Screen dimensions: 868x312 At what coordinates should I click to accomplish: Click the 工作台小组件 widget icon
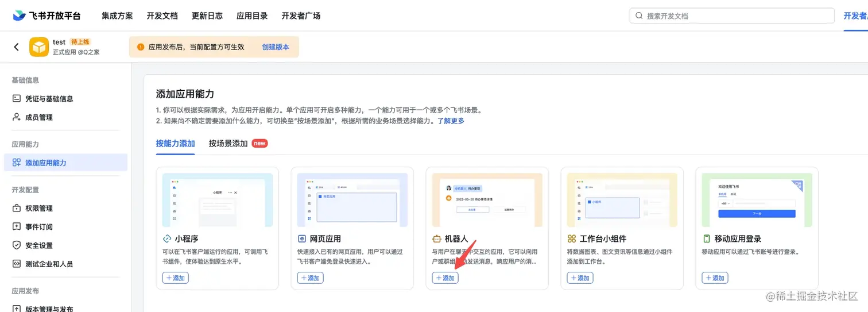tap(572, 238)
